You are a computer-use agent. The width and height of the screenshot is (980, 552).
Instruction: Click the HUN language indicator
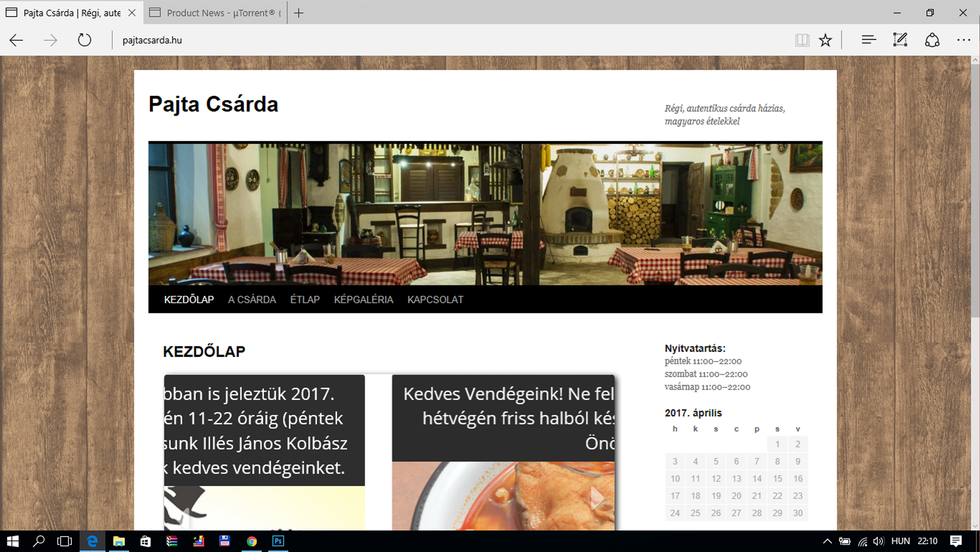(x=900, y=541)
